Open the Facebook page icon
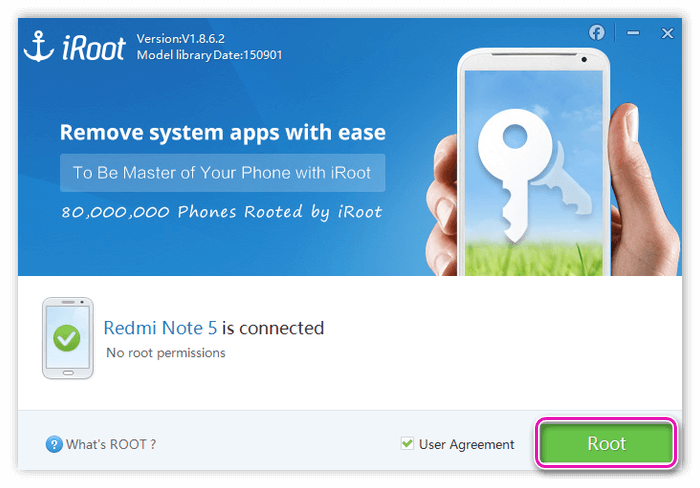This screenshot has height=488, width=700. point(596,33)
